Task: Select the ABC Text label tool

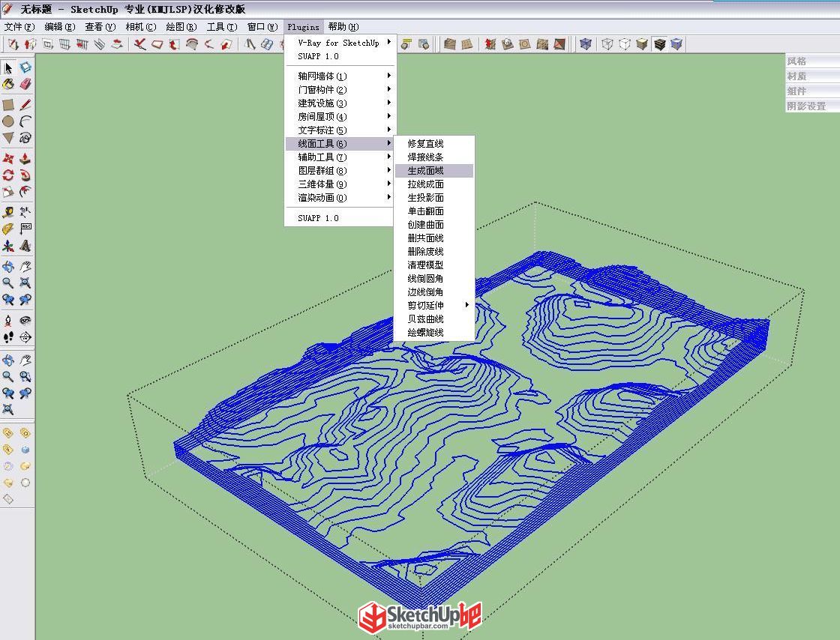Action: click(x=25, y=229)
